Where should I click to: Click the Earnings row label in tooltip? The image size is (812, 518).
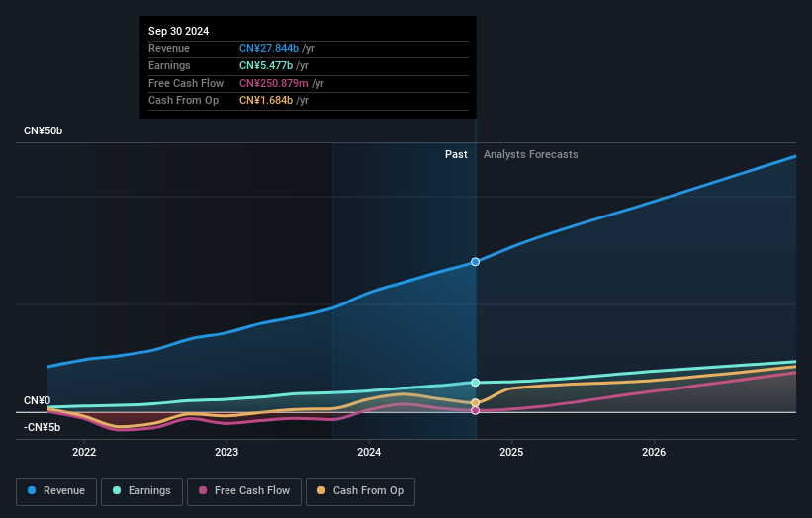169,65
